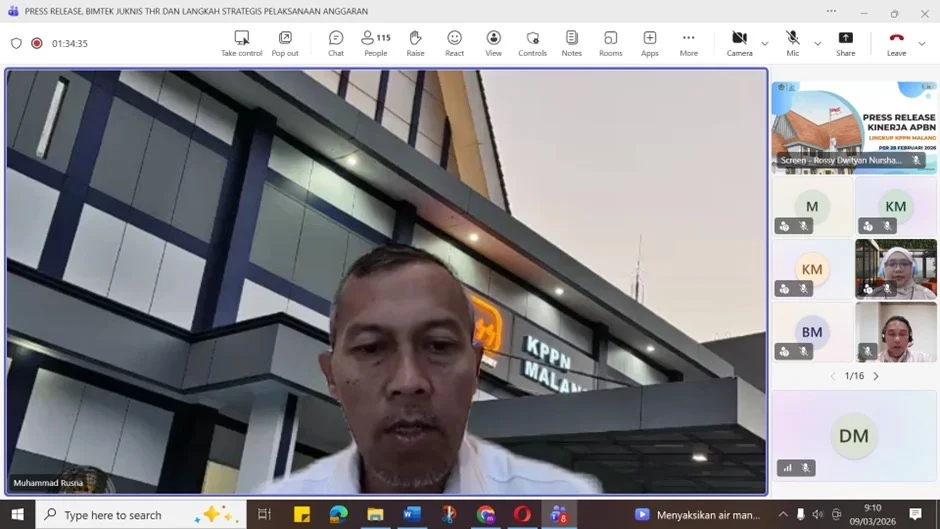Raise your hand in the meeting
The height and width of the screenshot is (529, 940).
coord(415,43)
